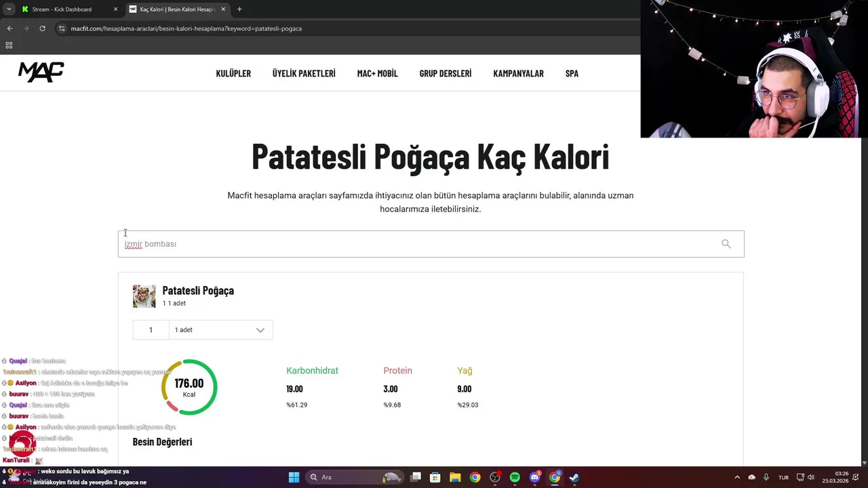The height and width of the screenshot is (488, 868).
Task: Click the Besin Değerleri heading
Action: pyautogui.click(x=162, y=442)
